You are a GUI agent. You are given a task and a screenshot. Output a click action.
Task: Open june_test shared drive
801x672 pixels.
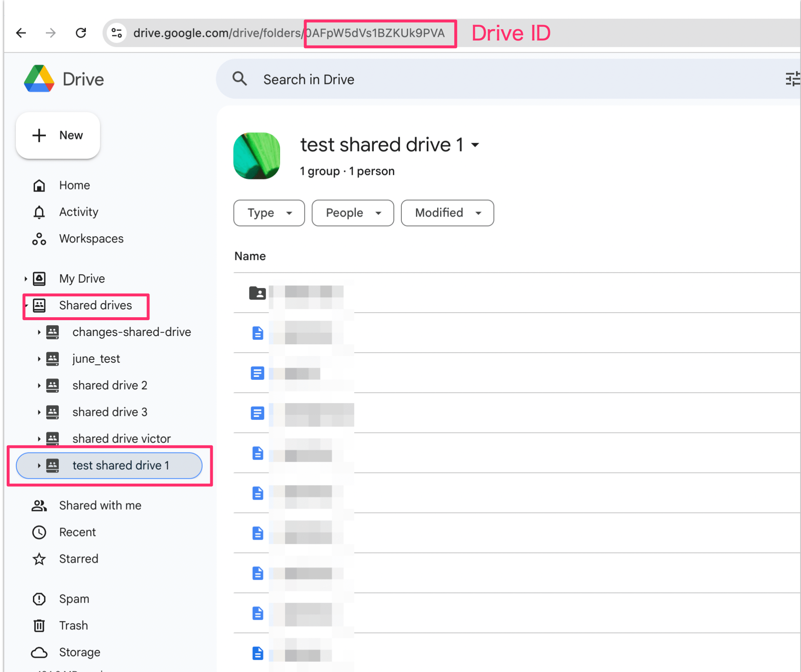click(x=96, y=359)
